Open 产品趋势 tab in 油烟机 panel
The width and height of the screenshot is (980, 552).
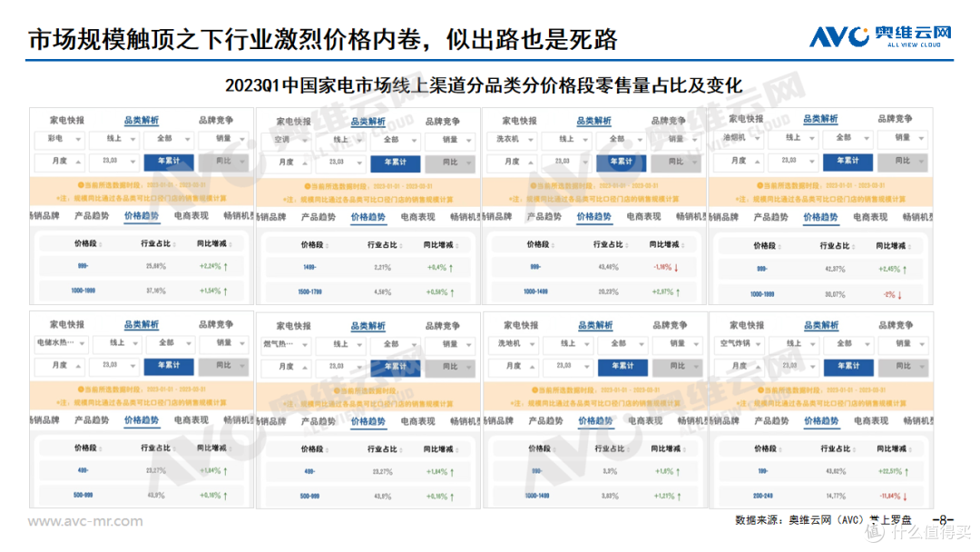click(770, 217)
